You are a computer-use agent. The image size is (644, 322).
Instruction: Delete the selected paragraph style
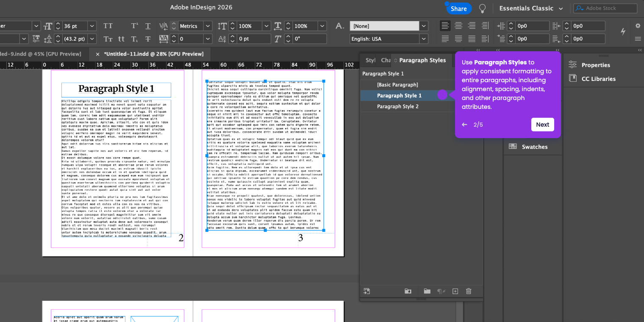point(469,291)
